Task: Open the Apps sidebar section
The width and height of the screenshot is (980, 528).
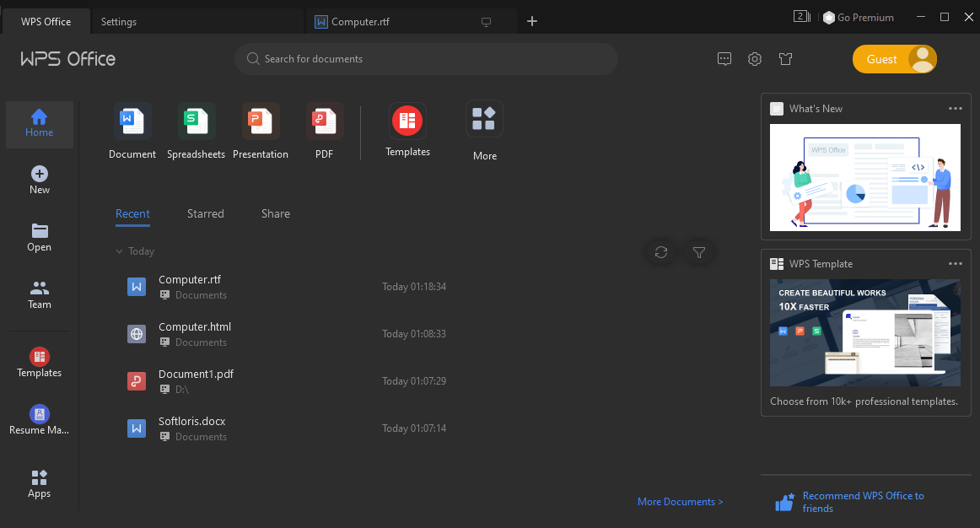Action: [40, 484]
